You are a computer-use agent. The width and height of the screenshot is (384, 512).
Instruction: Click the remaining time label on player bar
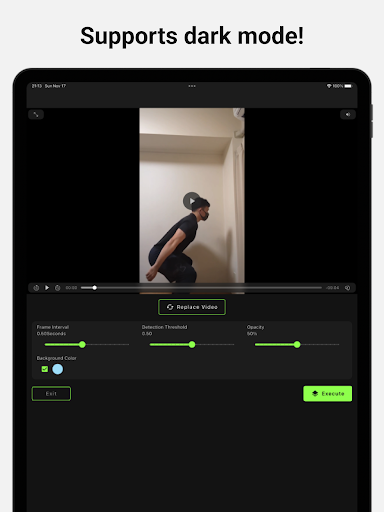(332, 288)
